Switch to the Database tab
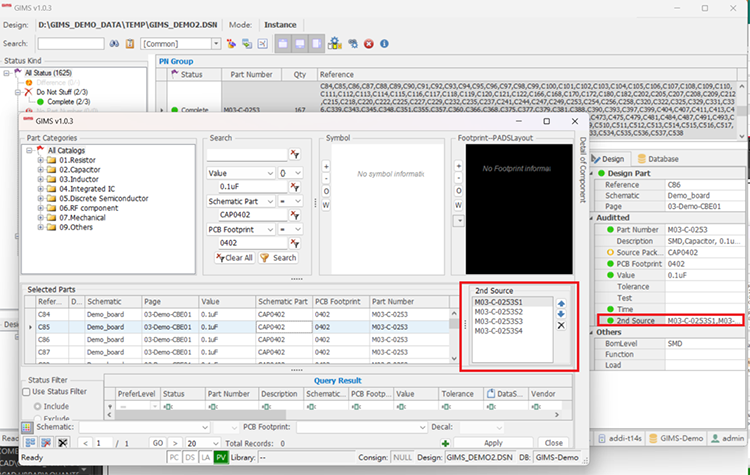 point(658,159)
